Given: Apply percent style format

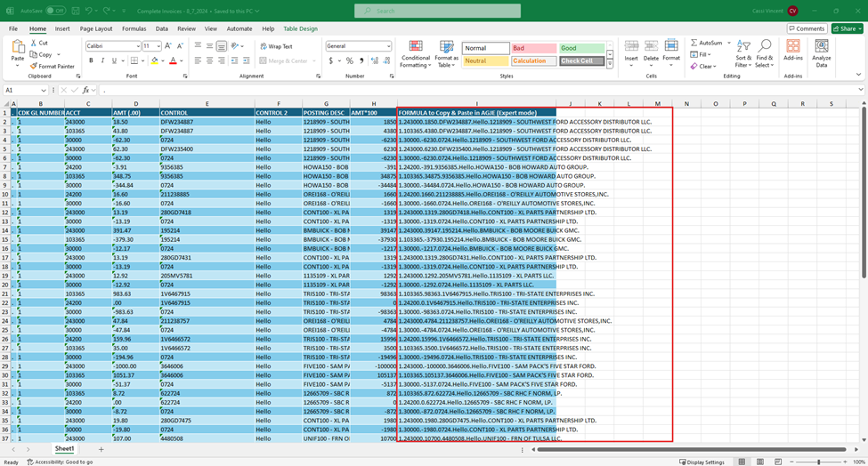Looking at the screenshot, I should coord(349,60).
